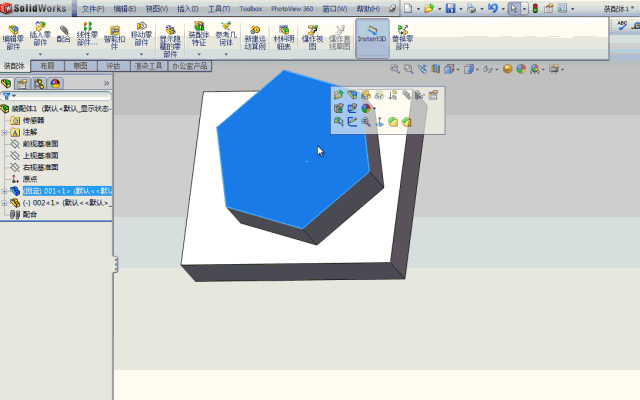
Task: Open dropdown arrow under 插入零部件
Action: point(40,54)
